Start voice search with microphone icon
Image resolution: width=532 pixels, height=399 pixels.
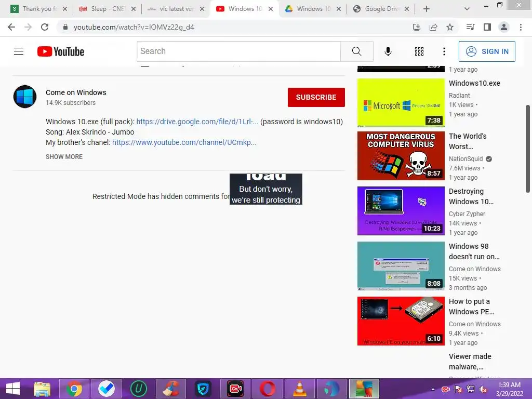click(388, 51)
